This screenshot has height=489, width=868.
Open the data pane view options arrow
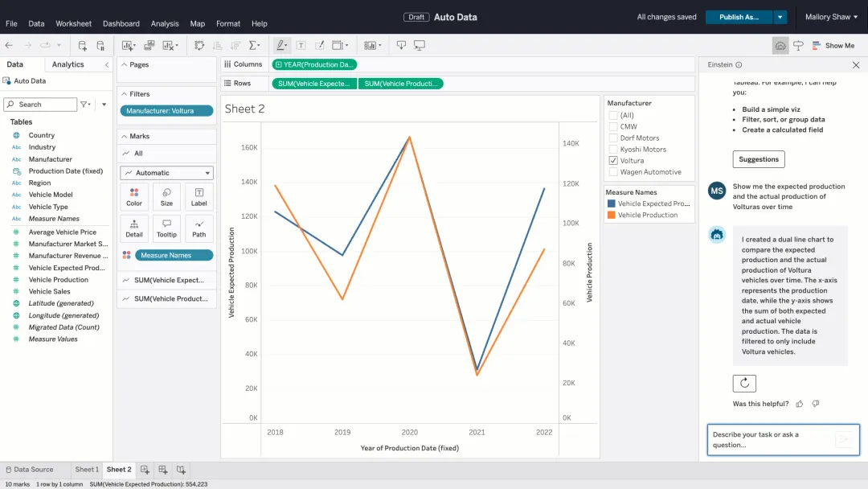[x=104, y=104]
